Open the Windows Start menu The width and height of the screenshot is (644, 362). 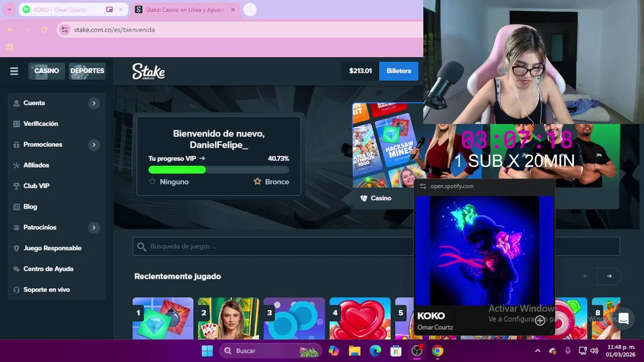207,351
